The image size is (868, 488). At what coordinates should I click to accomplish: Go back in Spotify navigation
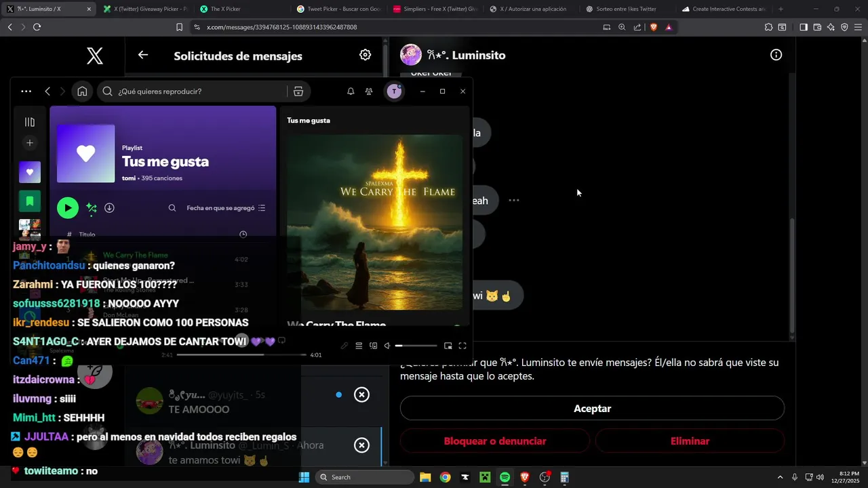[47, 91]
